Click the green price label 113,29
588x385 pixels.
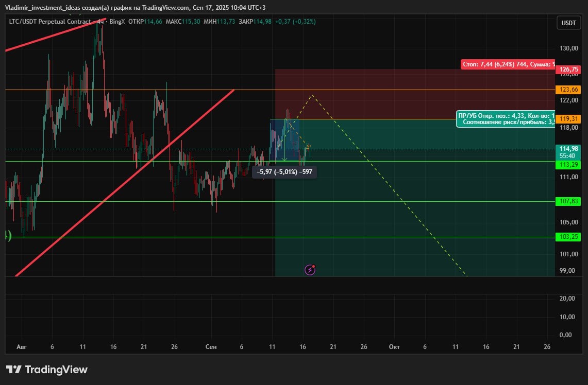pyautogui.click(x=568, y=165)
